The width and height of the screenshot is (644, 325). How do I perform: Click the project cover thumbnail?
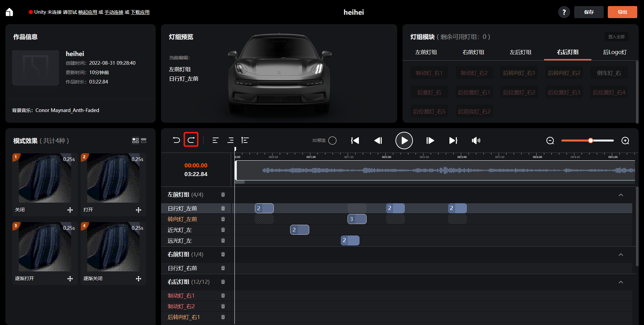(36, 68)
